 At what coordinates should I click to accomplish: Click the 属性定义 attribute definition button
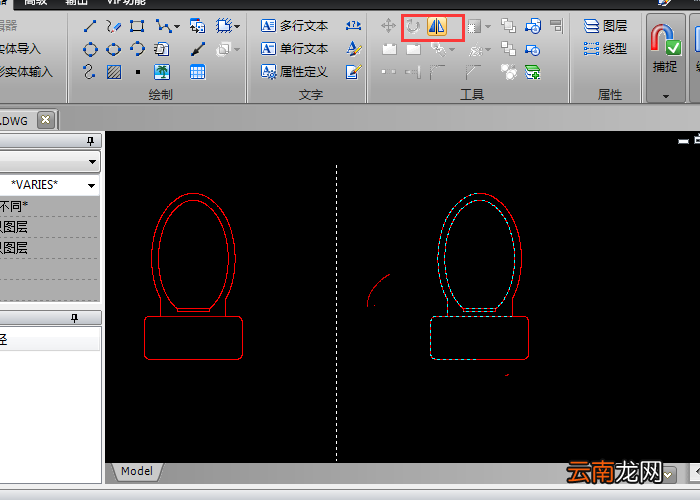[295, 71]
